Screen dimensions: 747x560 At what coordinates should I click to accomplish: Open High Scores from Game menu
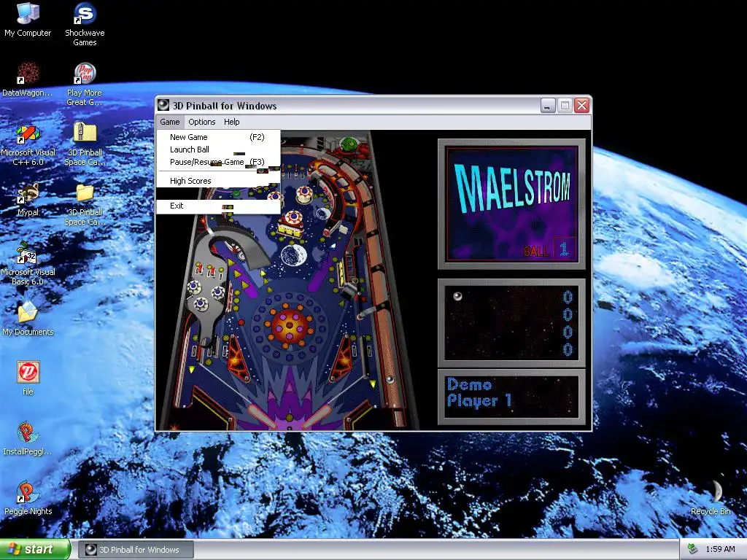pyautogui.click(x=218, y=181)
